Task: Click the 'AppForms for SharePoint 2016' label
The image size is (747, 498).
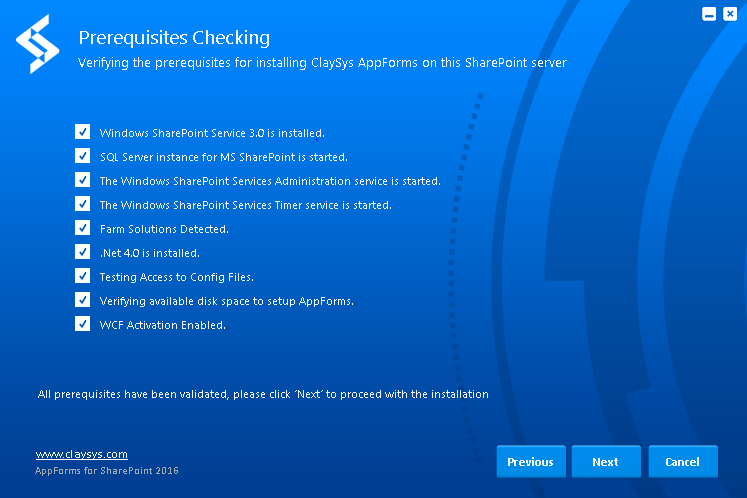Action: point(107,471)
